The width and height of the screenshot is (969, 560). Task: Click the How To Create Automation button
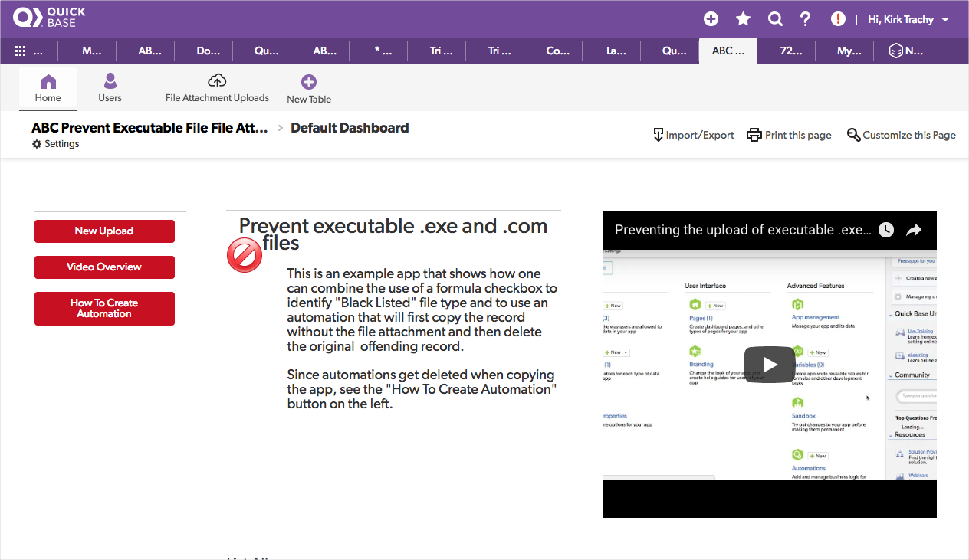point(104,308)
